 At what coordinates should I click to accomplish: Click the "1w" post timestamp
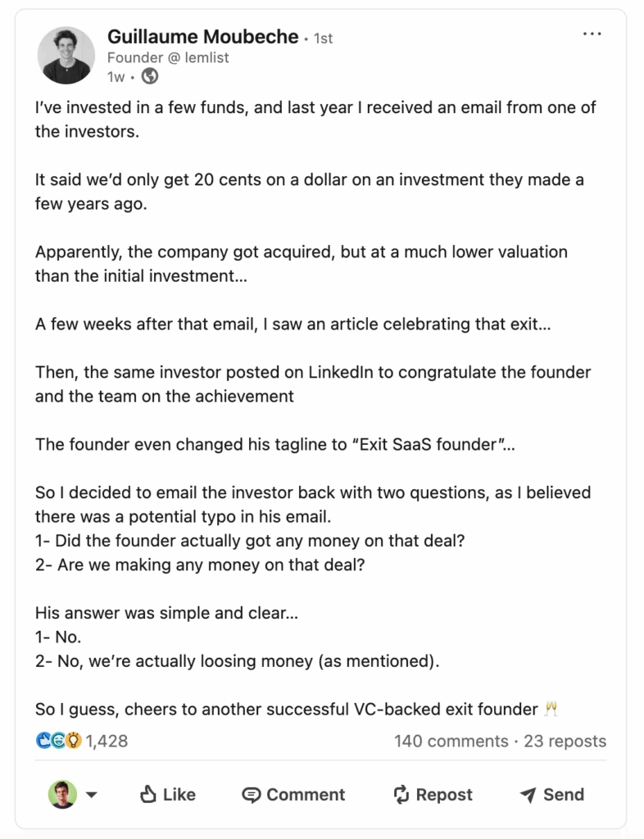coord(116,77)
